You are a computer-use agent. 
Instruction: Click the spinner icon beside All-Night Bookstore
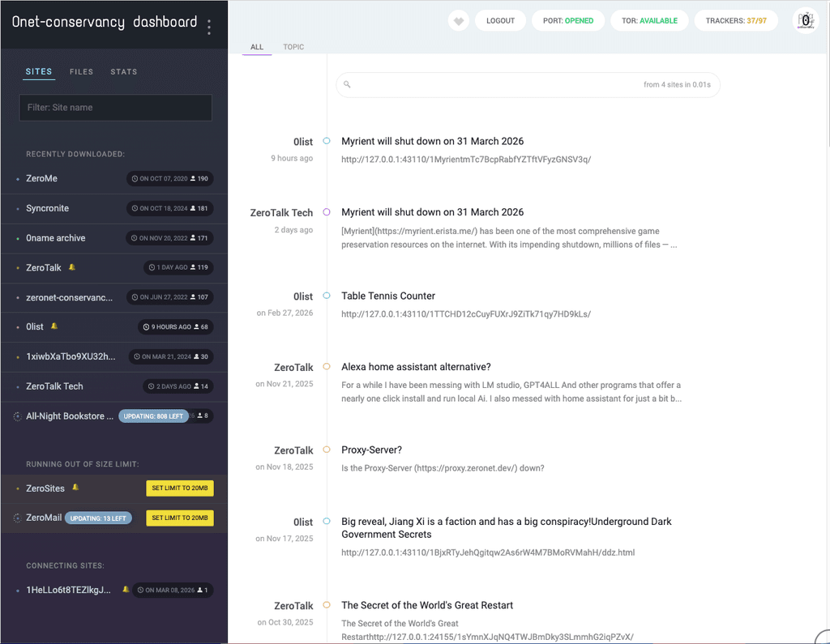(x=17, y=416)
